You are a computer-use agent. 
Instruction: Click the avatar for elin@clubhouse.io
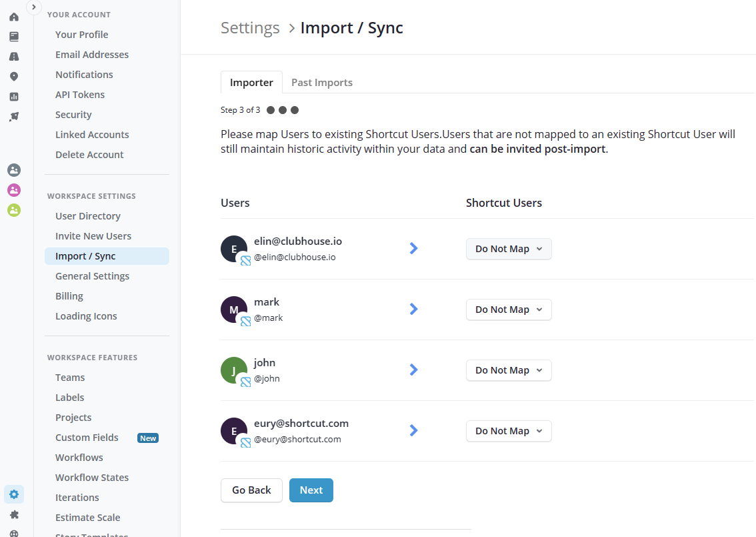pos(234,249)
